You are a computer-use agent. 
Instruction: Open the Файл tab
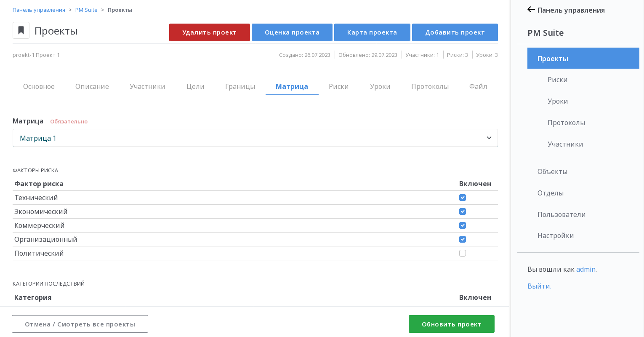(x=478, y=86)
